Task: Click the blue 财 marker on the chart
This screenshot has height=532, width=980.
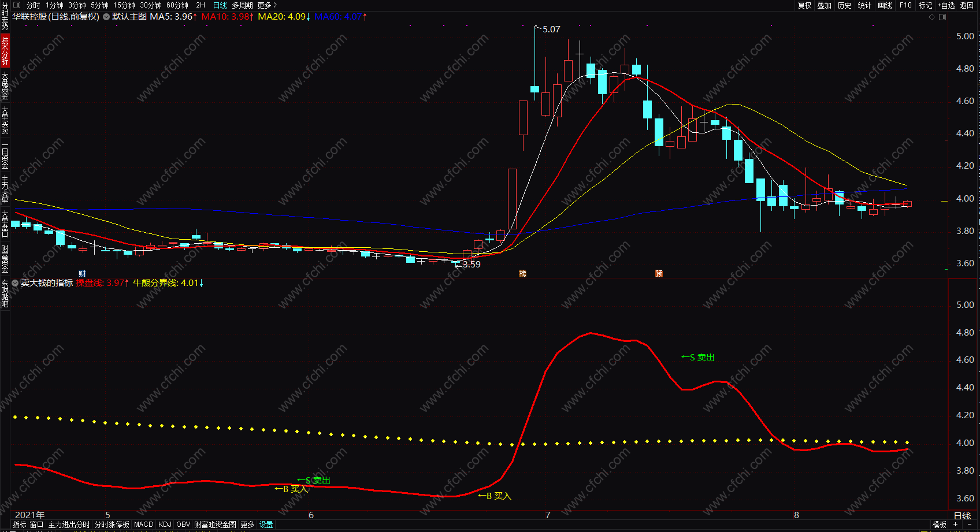Action: (82, 274)
